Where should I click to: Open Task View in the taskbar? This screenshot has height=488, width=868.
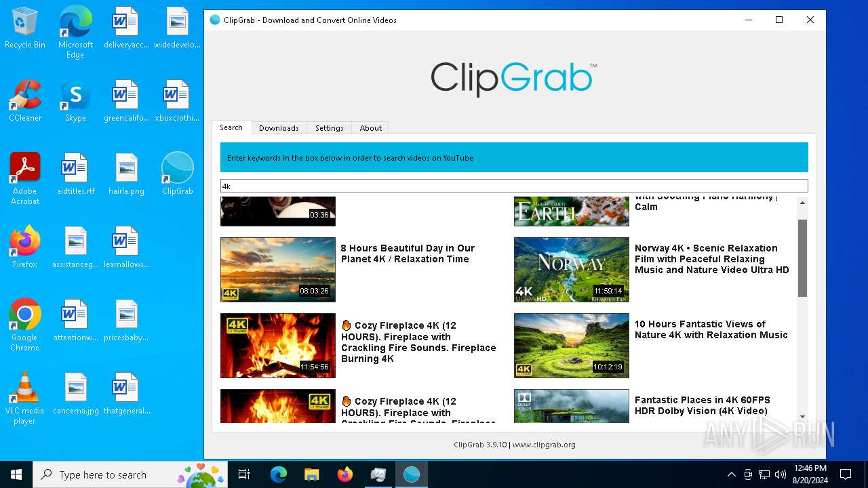(x=244, y=474)
